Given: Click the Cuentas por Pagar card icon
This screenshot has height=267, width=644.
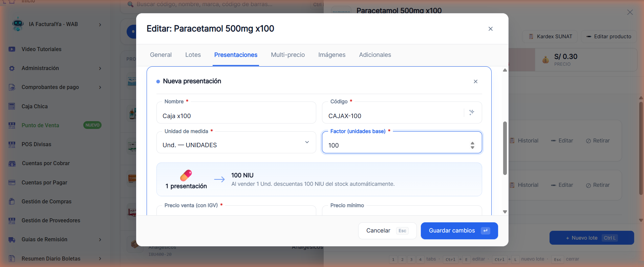Looking at the screenshot, I should (12, 182).
